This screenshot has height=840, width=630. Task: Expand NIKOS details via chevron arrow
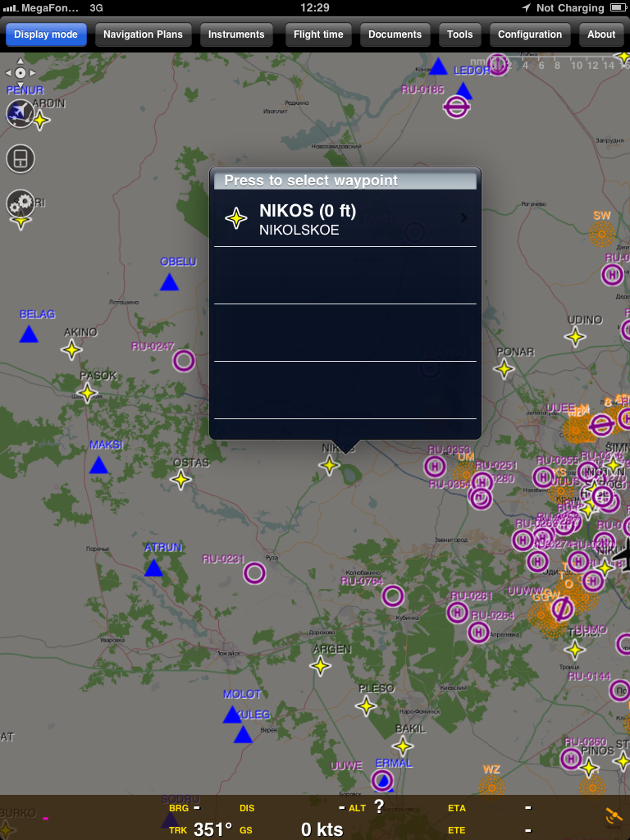click(464, 218)
